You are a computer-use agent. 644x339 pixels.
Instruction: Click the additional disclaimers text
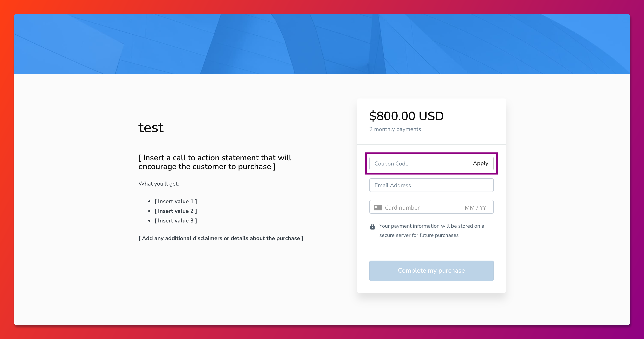[221, 238]
